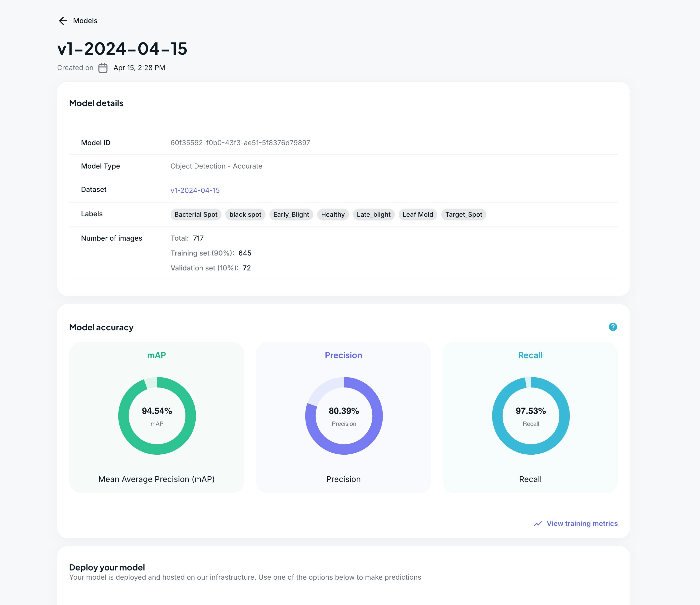Click the calendar icon near creation date
The height and width of the screenshot is (605, 700).
coord(103,68)
